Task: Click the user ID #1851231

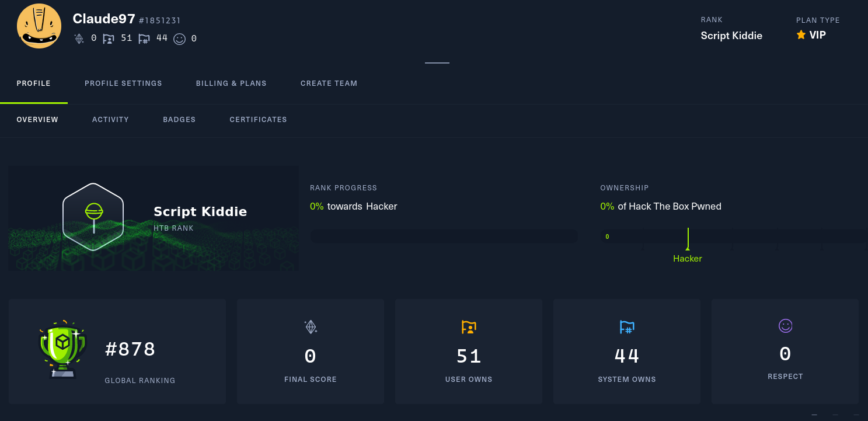Action: point(160,20)
